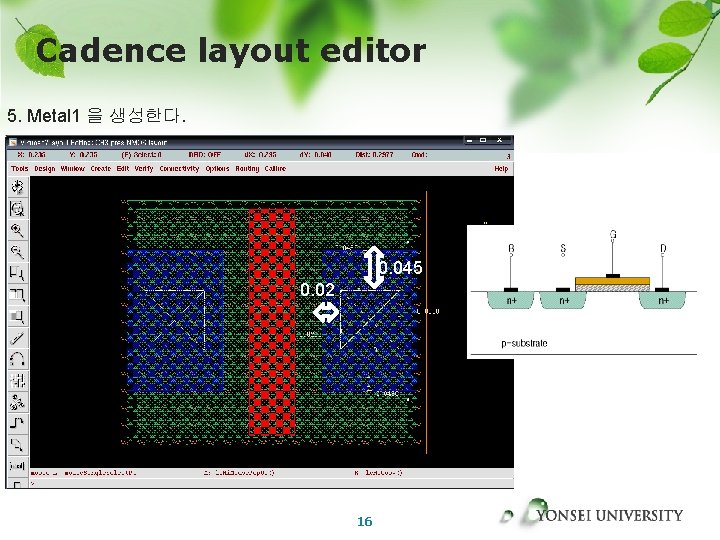Select the left white contact square

[x=175, y=319]
